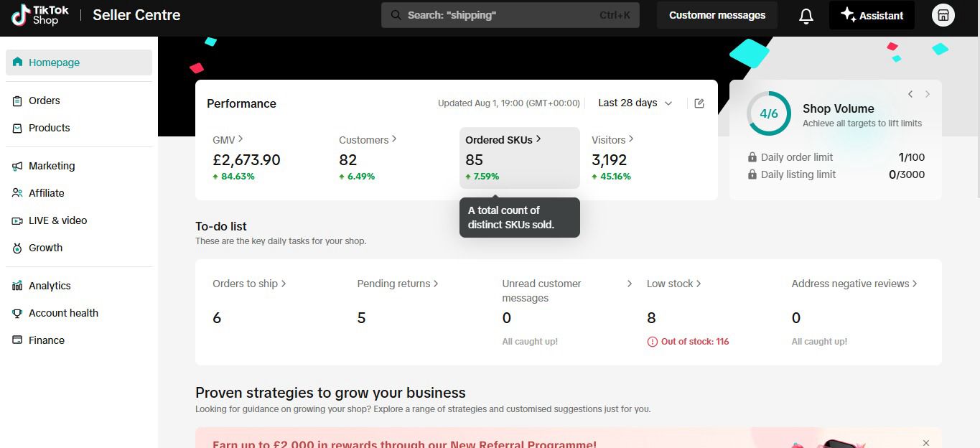Select Affiliate in the sidebar
This screenshot has width=980, height=448.
coord(46,193)
